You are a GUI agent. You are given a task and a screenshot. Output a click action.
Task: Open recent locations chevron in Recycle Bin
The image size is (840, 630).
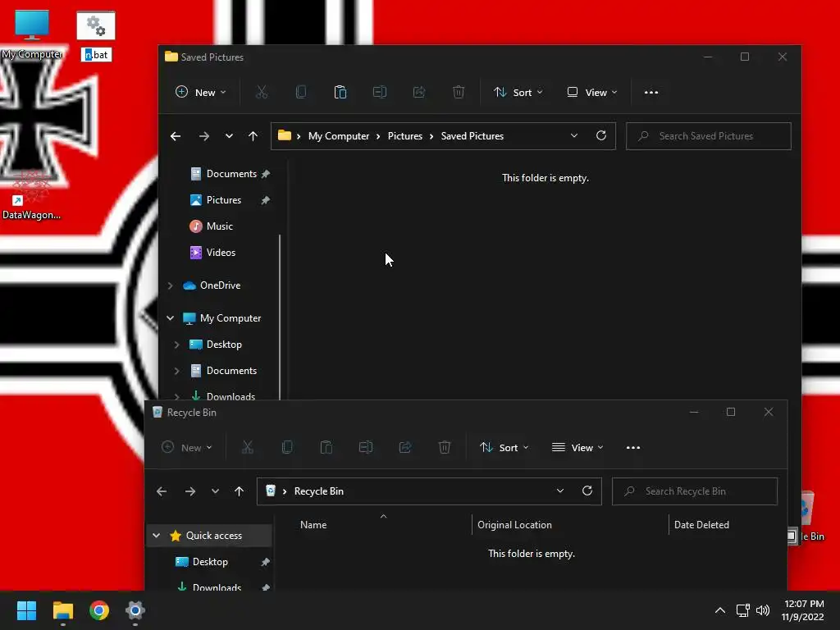pos(215,491)
